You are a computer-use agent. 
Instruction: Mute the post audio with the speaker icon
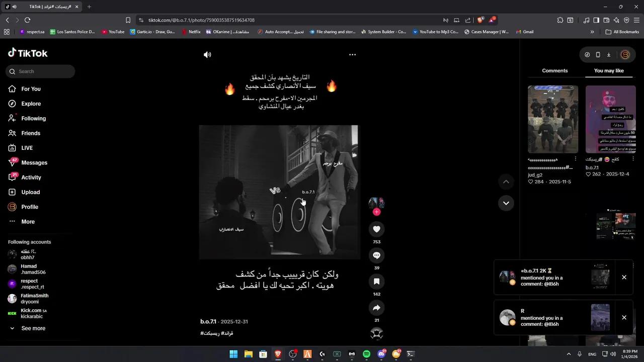[207, 55]
